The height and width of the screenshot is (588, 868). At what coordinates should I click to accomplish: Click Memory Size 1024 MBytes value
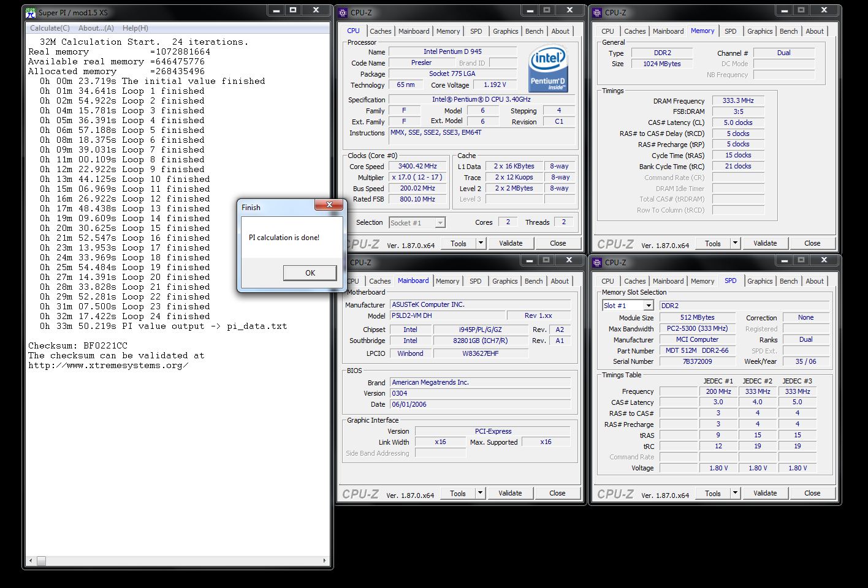click(x=662, y=64)
